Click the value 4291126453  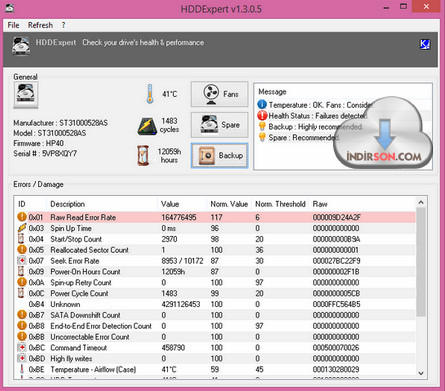(x=181, y=304)
